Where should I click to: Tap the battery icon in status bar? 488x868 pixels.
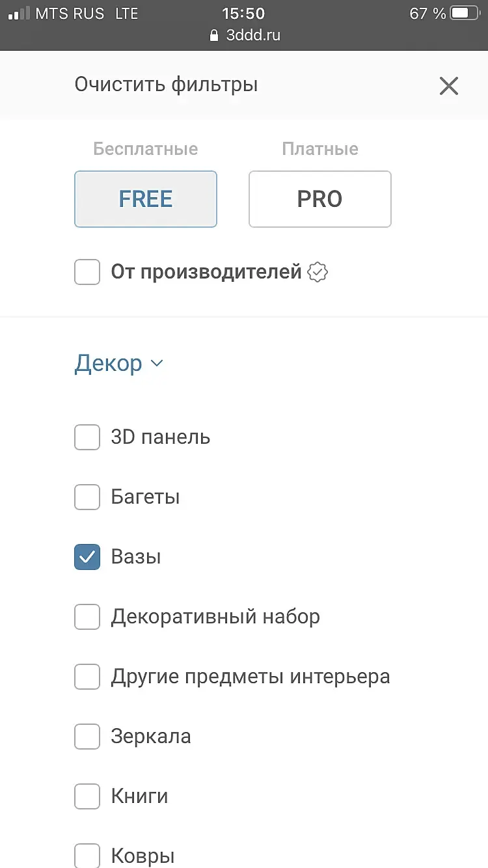pos(464,13)
